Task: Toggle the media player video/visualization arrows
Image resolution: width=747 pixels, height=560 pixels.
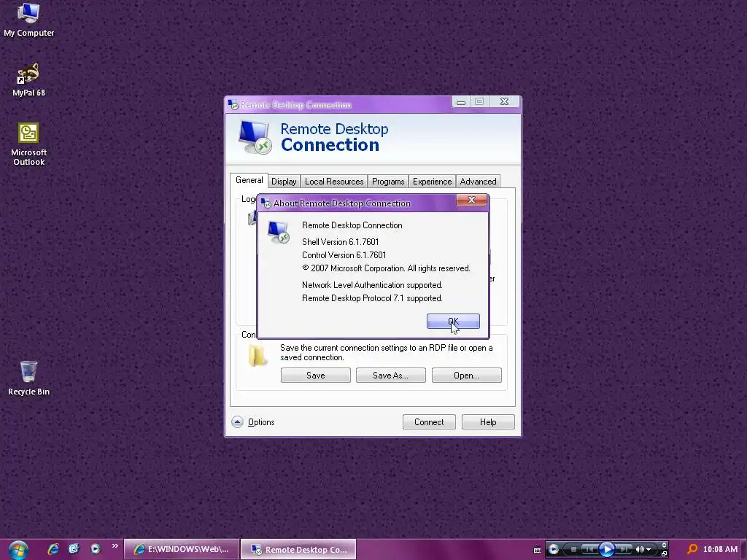Action: [664, 545]
